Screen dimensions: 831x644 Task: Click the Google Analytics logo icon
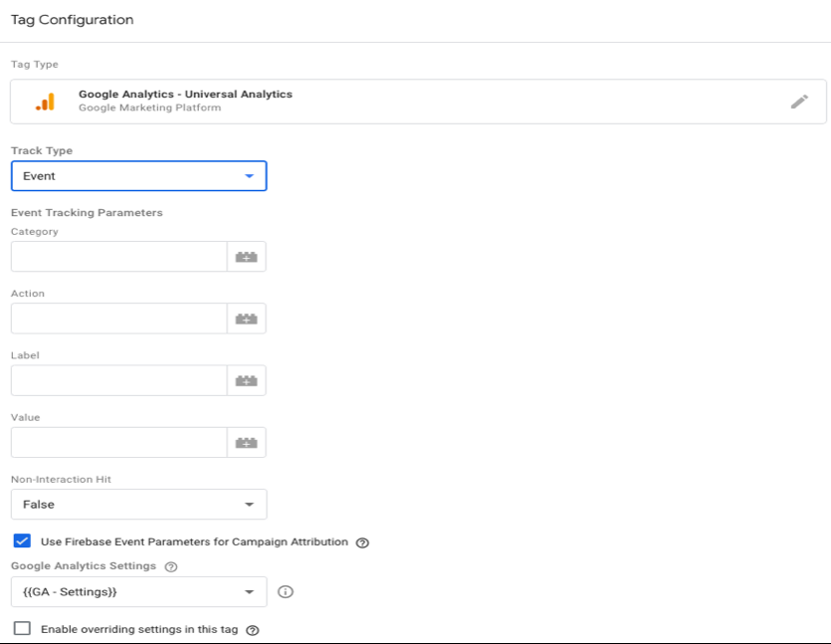[x=45, y=102]
